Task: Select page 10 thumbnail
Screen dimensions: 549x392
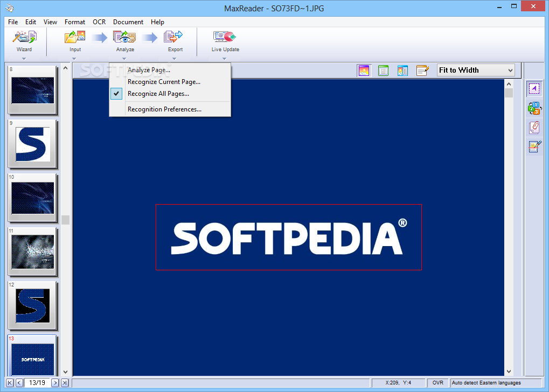Action: 32,198
